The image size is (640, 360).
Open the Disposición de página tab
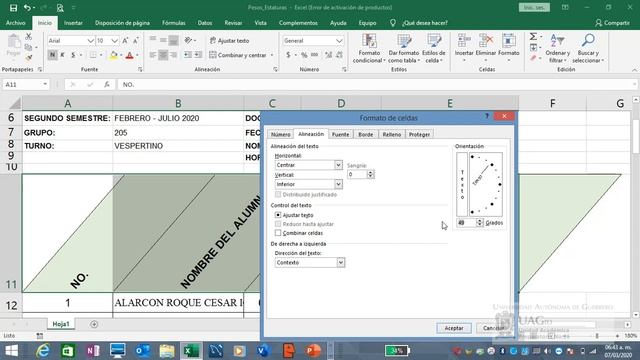122,23
